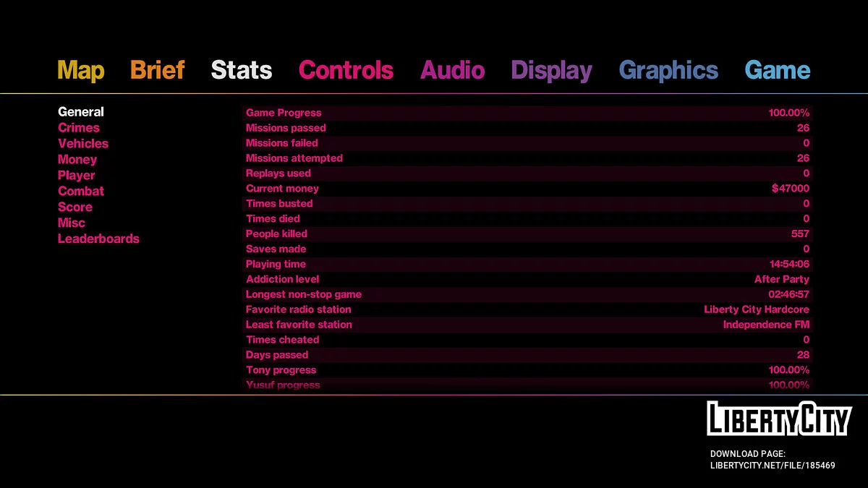Click the LibertyCity logo
This screenshot has width=868, height=488.
[778, 417]
